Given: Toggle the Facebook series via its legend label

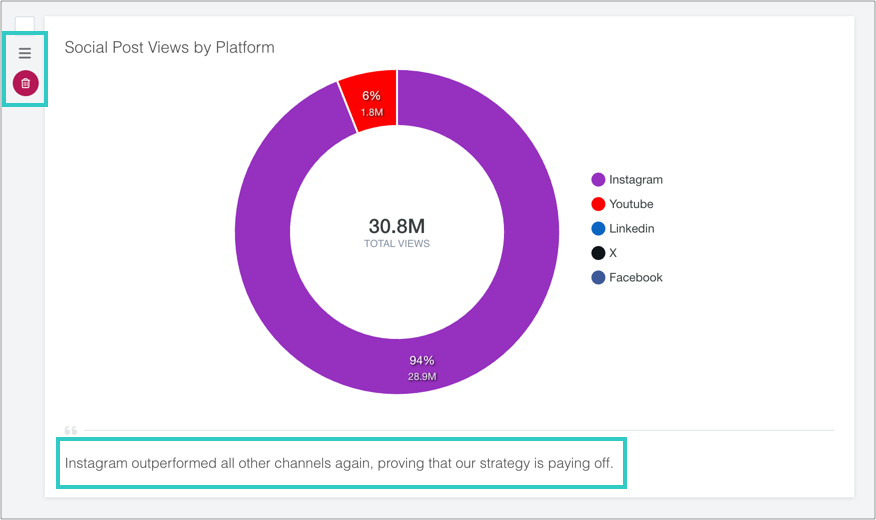Looking at the screenshot, I should [x=636, y=278].
